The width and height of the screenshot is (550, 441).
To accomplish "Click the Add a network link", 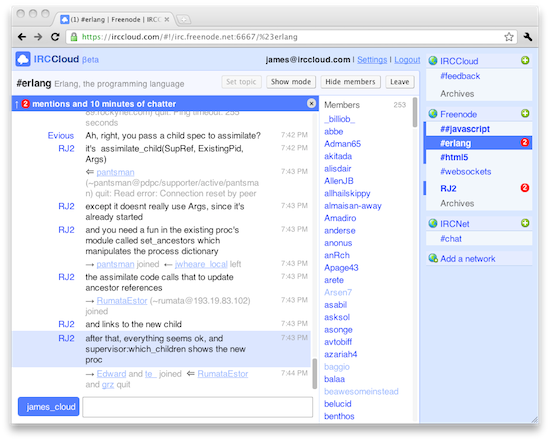I will pyautogui.click(x=468, y=259).
